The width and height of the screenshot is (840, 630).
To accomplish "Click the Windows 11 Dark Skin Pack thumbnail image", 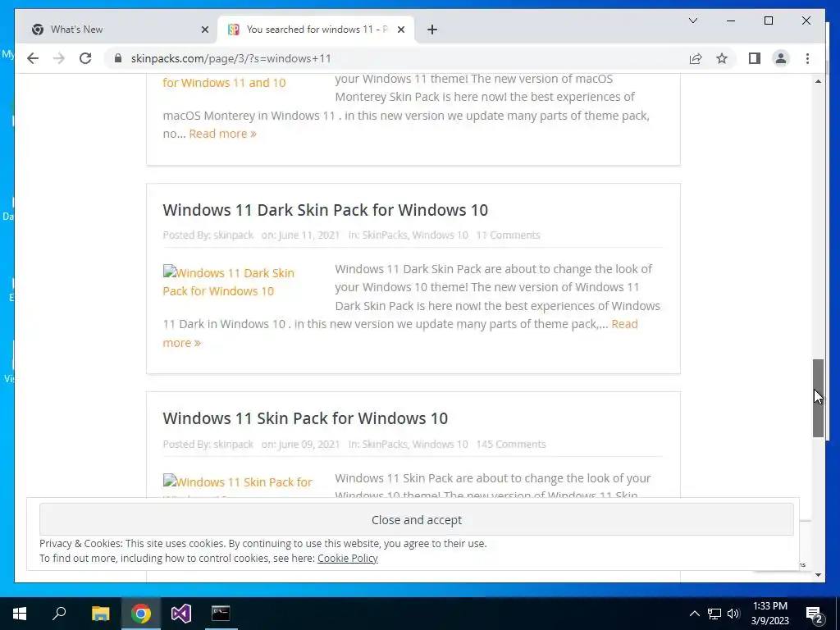I will (229, 282).
